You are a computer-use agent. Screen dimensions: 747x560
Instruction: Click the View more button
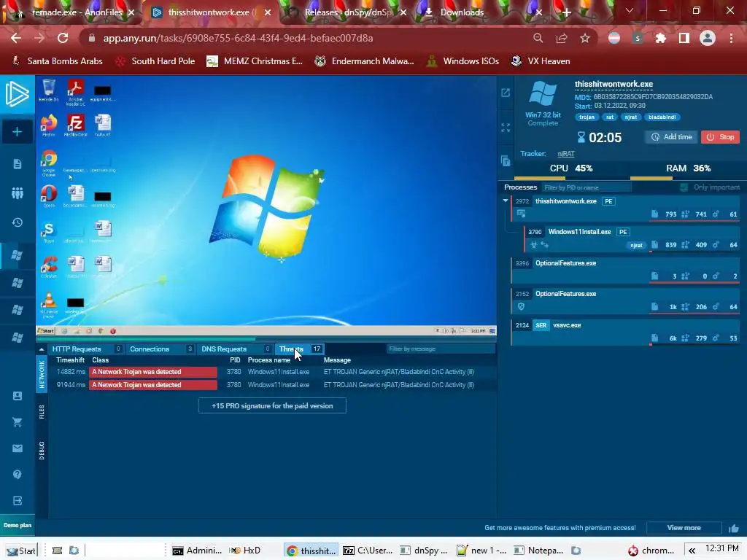(x=684, y=528)
